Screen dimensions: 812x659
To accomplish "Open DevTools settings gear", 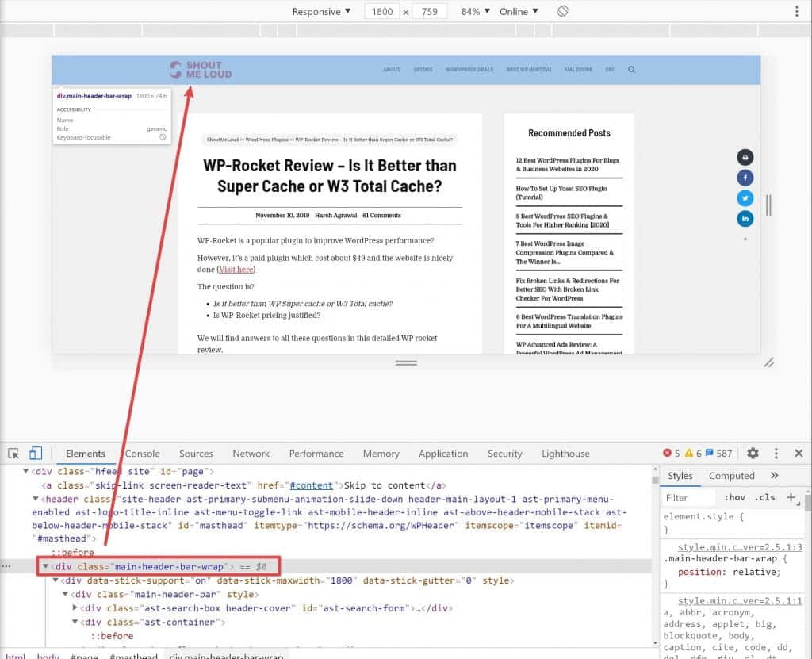I will [x=753, y=454].
